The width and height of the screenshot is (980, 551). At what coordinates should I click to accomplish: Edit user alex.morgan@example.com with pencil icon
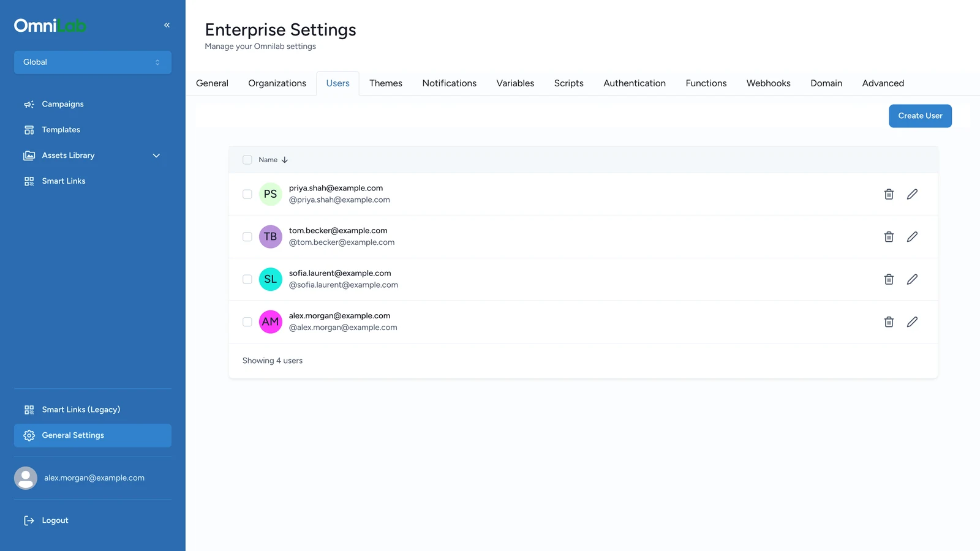tap(912, 321)
